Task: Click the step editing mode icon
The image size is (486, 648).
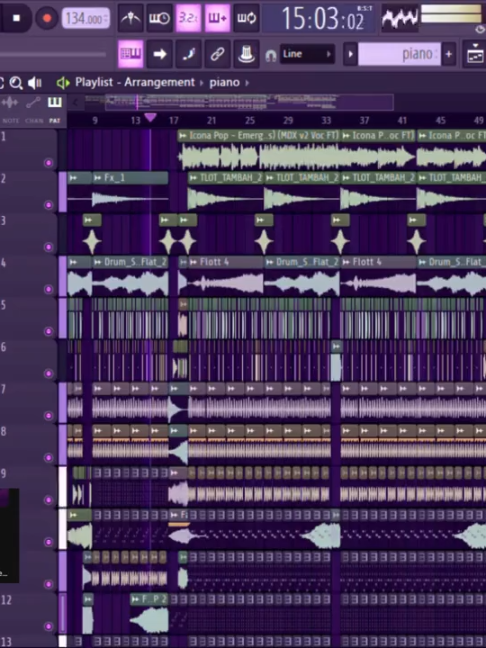Action: [188, 54]
